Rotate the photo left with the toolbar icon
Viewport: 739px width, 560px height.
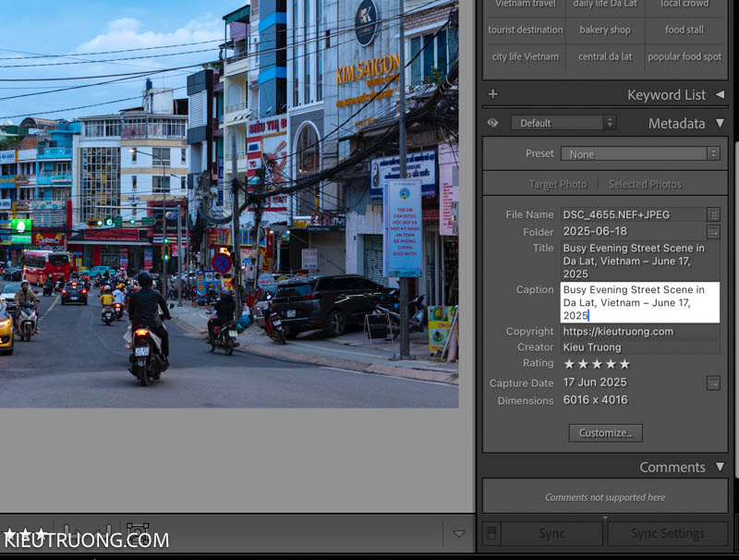point(67,531)
